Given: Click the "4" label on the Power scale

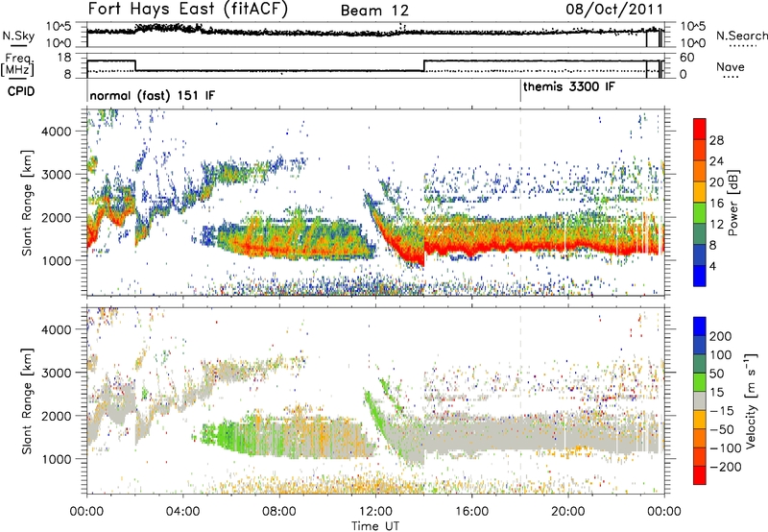Looking at the screenshot, I should coord(712,266).
